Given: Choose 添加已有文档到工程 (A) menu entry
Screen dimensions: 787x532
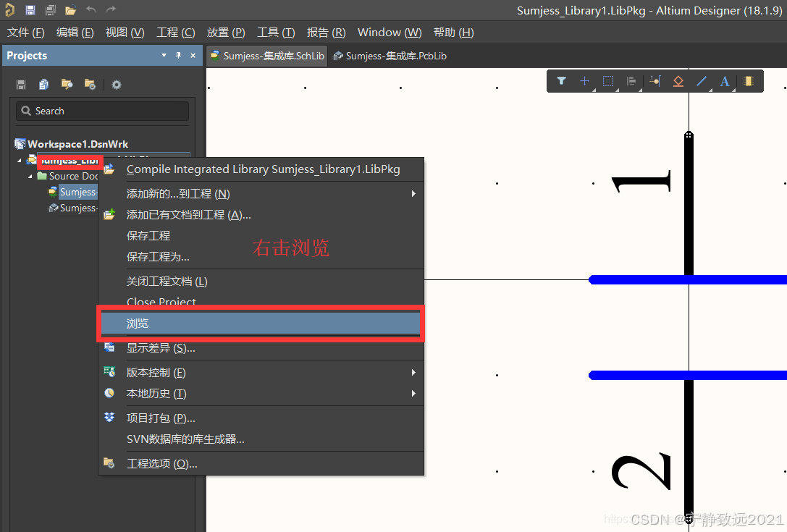Looking at the screenshot, I should (x=261, y=215).
